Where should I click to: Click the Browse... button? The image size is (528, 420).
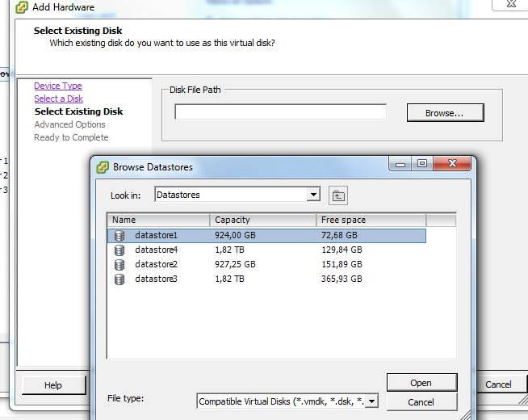(445, 113)
